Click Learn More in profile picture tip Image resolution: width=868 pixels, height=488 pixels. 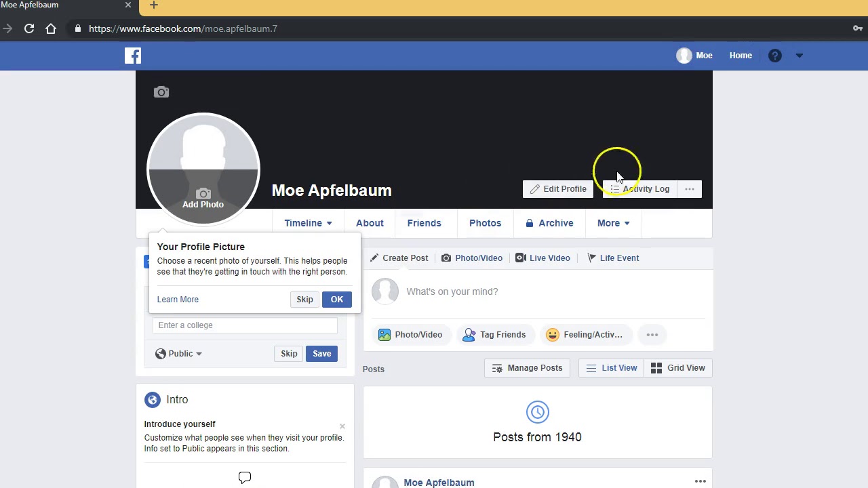point(178,300)
